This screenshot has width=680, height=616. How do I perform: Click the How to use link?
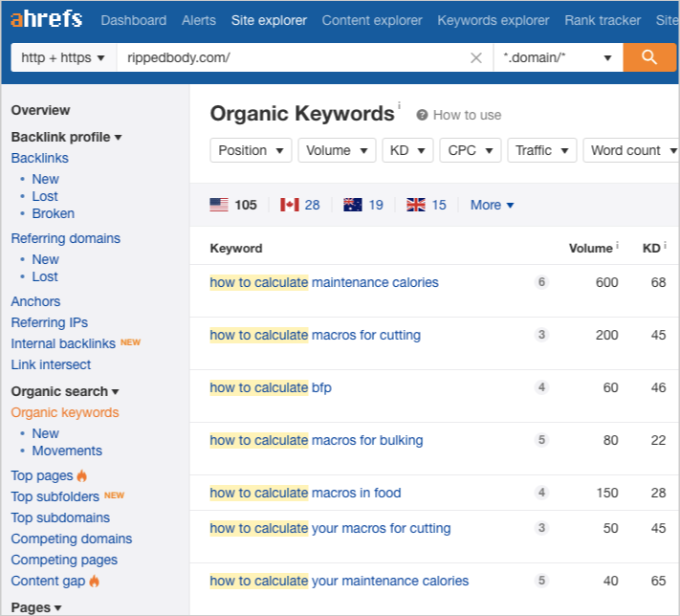pos(467,115)
